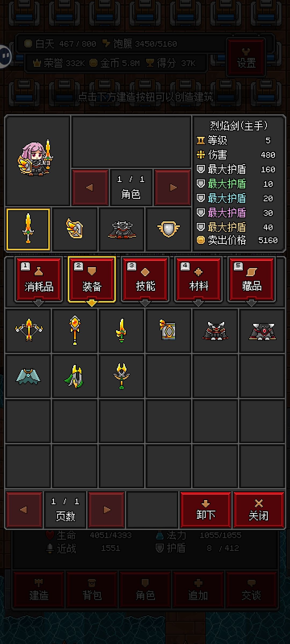Image resolution: width=290 pixels, height=644 pixels.
Task: Pick the teal cloak in inventory
Action: (28, 376)
